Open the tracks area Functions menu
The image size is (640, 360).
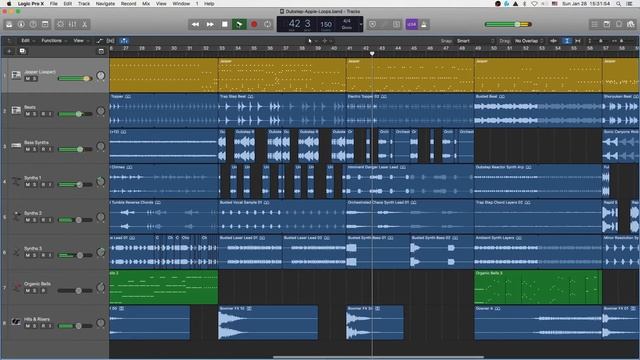point(53,41)
